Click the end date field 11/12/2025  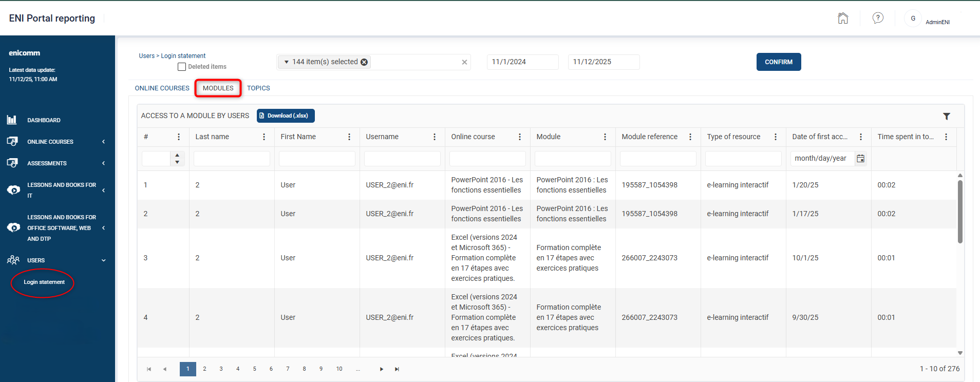pyautogui.click(x=604, y=62)
